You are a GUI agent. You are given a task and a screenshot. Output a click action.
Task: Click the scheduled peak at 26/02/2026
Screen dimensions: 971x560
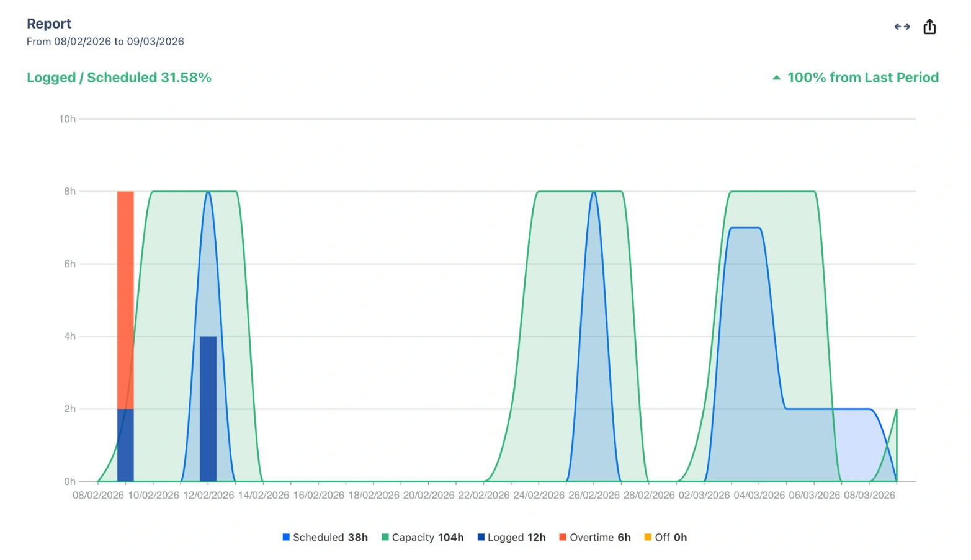[x=594, y=192]
